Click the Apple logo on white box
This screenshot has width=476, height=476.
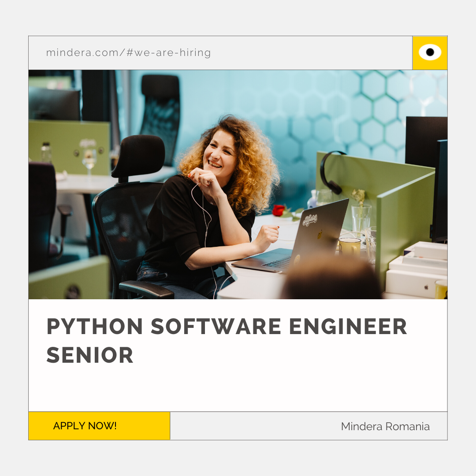(426, 287)
